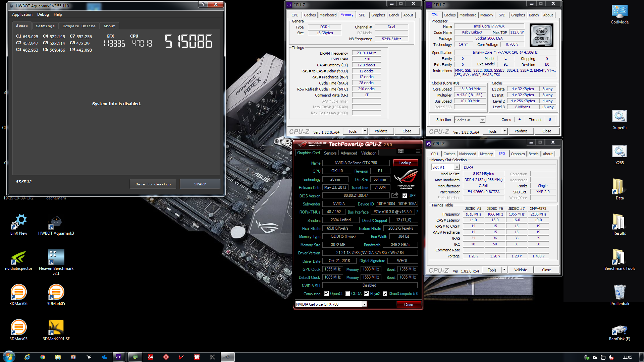
Task: Click START button in Aquamark
Action: pos(200,184)
